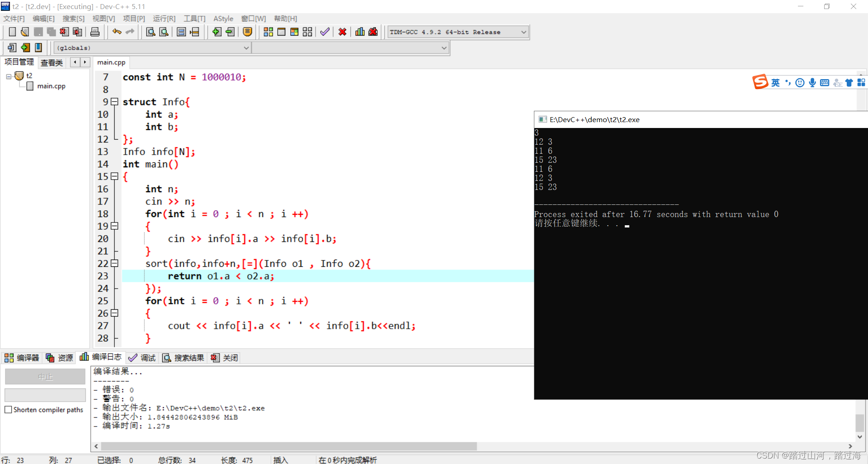868x464 pixels.
Task: Click the Toggle bookmark icon
Action: [195, 32]
